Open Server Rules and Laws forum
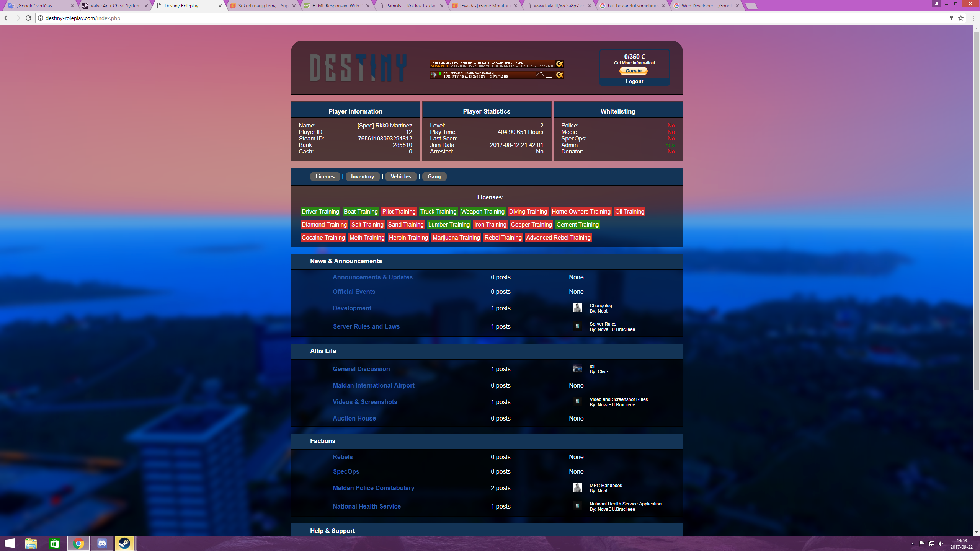This screenshot has height=551, width=980. point(366,326)
